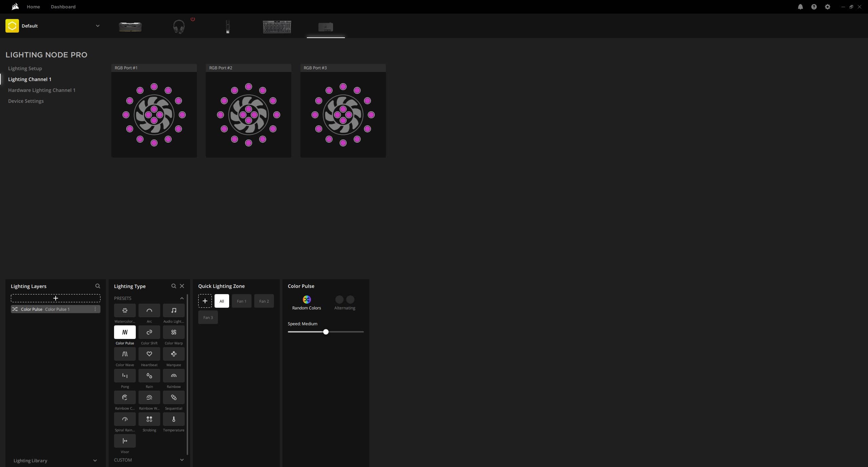
Task: Pick the Rainbow Chase preset
Action: [x=125, y=397]
